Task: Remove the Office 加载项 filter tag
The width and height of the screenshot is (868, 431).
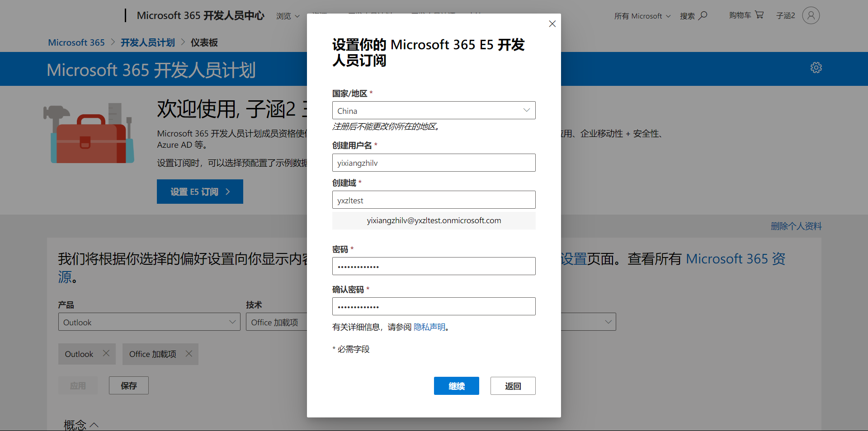Action: (189, 354)
